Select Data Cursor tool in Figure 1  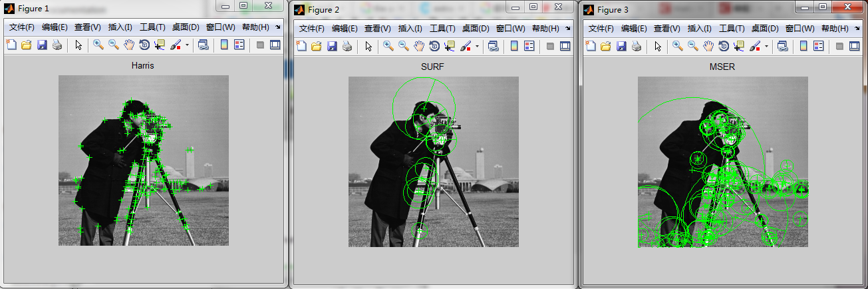pyautogui.click(x=160, y=45)
